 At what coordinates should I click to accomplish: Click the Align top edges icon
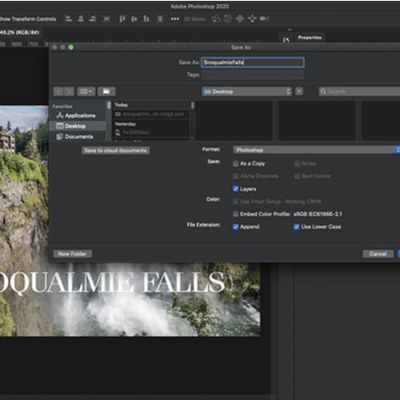(x=122, y=19)
